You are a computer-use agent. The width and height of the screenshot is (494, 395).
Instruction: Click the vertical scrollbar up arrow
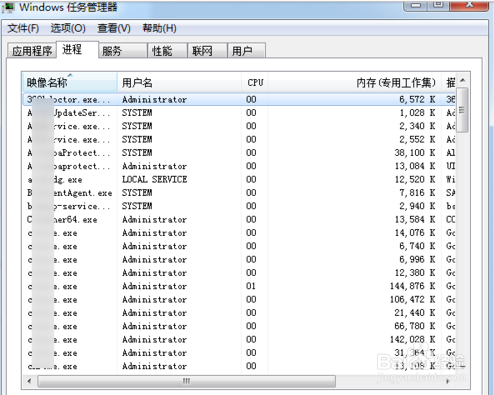click(463, 80)
